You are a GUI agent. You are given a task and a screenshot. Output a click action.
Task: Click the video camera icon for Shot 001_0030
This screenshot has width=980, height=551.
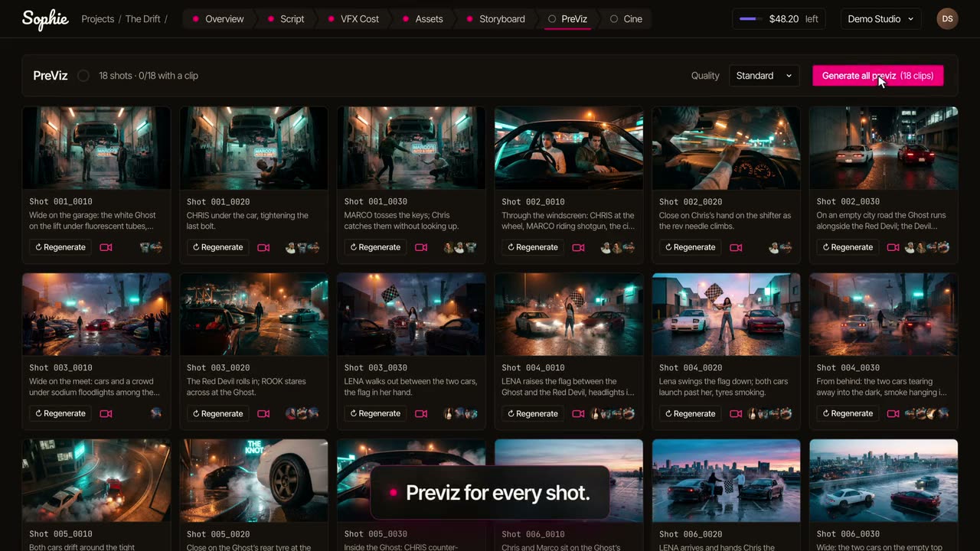[x=421, y=247]
